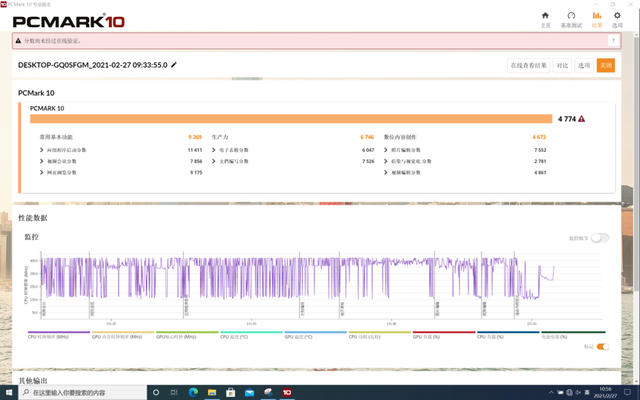This screenshot has width=640, height=400.
Task: Click the Windows search input box
Action: click(x=82, y=392)
